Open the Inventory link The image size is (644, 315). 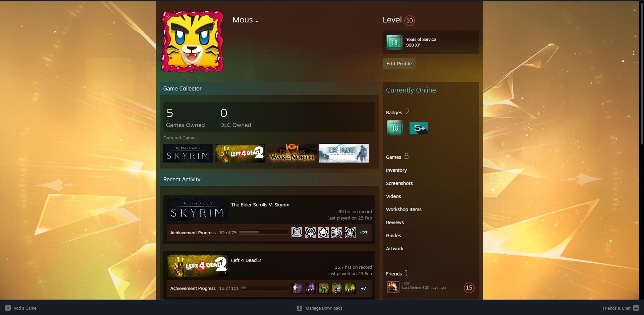point(396,170)
